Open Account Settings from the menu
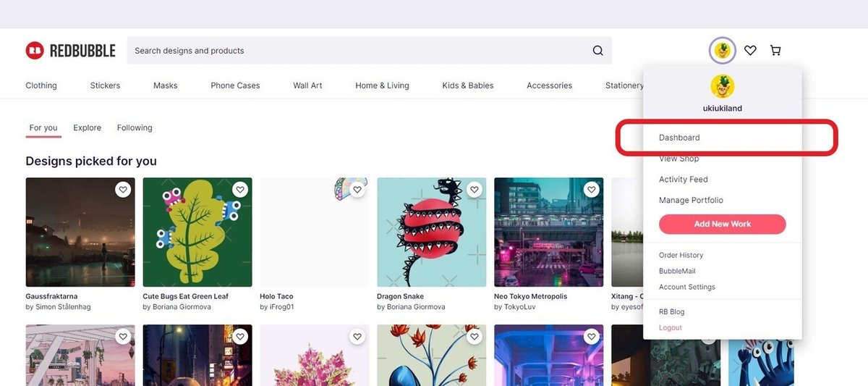This screenshot has width=868, height=386. (x=686, y=287)
